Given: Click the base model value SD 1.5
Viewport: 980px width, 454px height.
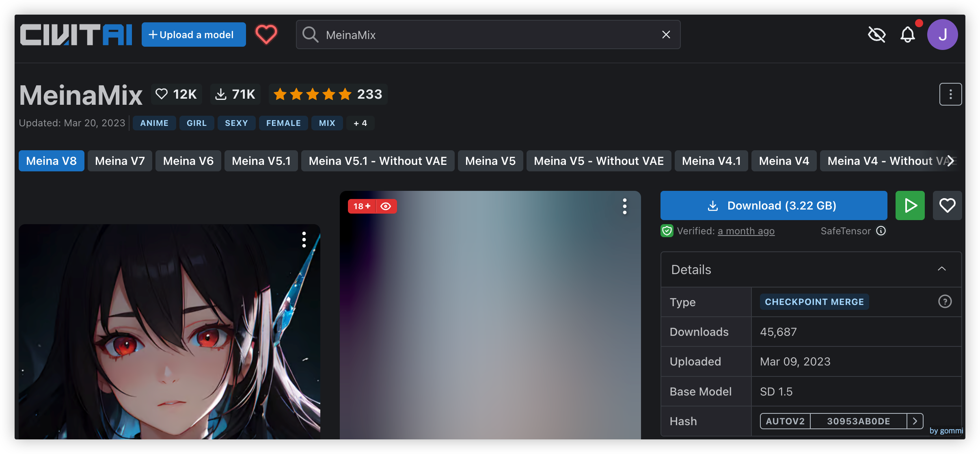Looking at the screenshot, I should point(776,391).
